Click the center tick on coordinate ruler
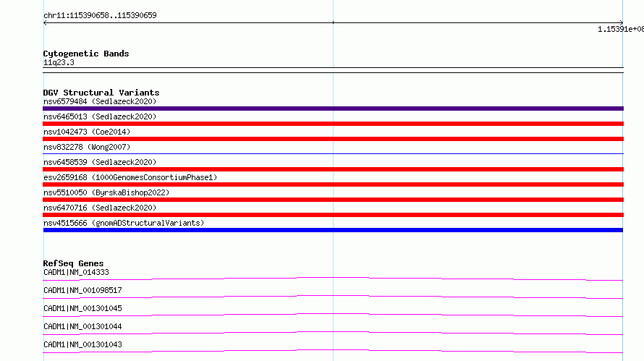This screenshot has width=644, height=361. click(333, 22)
